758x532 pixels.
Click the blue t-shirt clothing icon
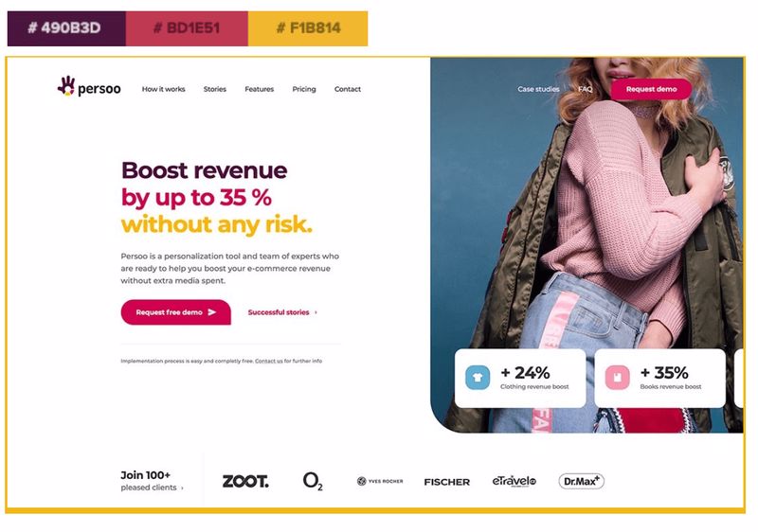(x=478, y=378)
